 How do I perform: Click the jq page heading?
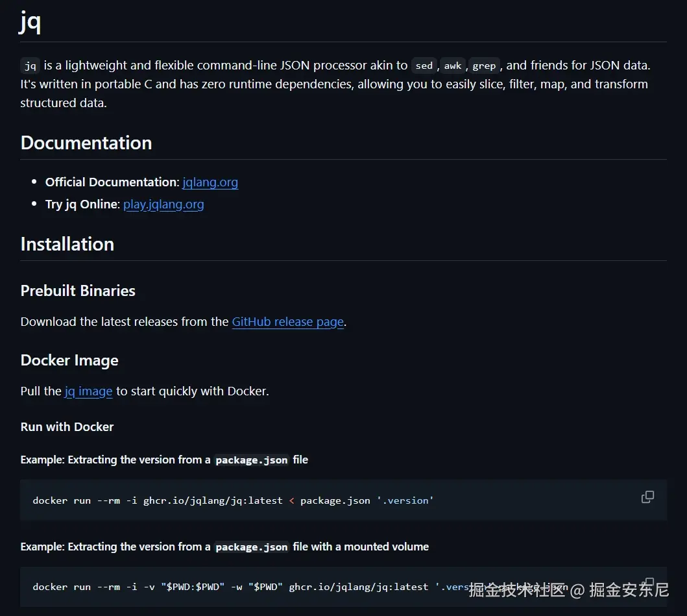pyautogui.click(x=30, y=21)
